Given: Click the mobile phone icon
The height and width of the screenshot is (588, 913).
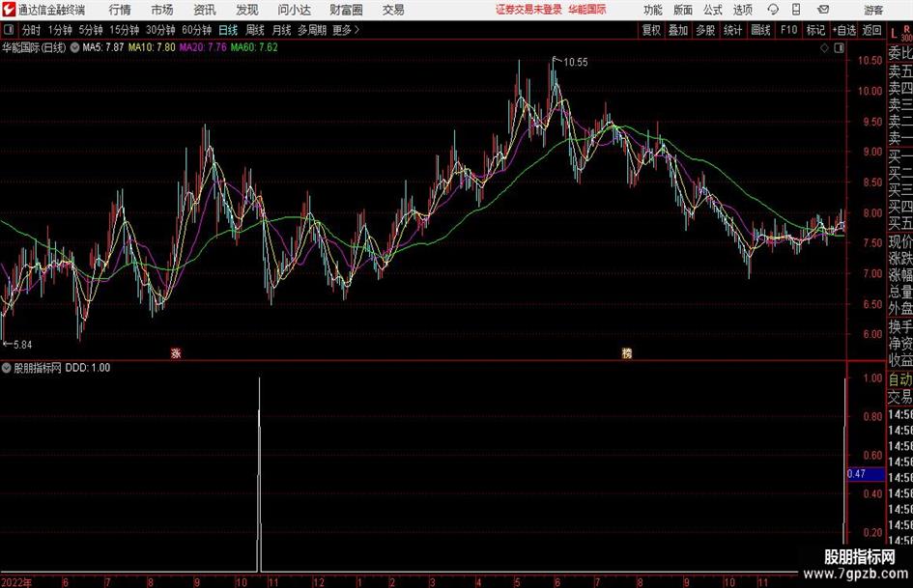Looking at the screenshot, I should pos(796,10).
